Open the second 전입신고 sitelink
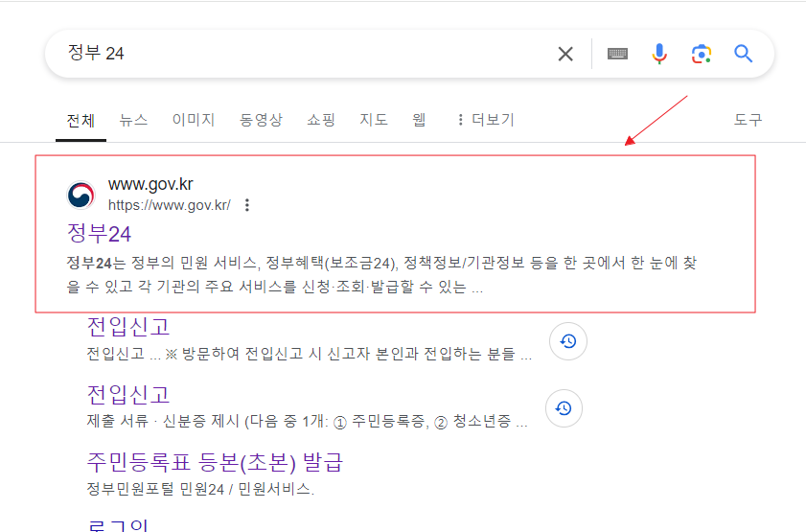Screen dimensions: 806x532 [128, 395]
